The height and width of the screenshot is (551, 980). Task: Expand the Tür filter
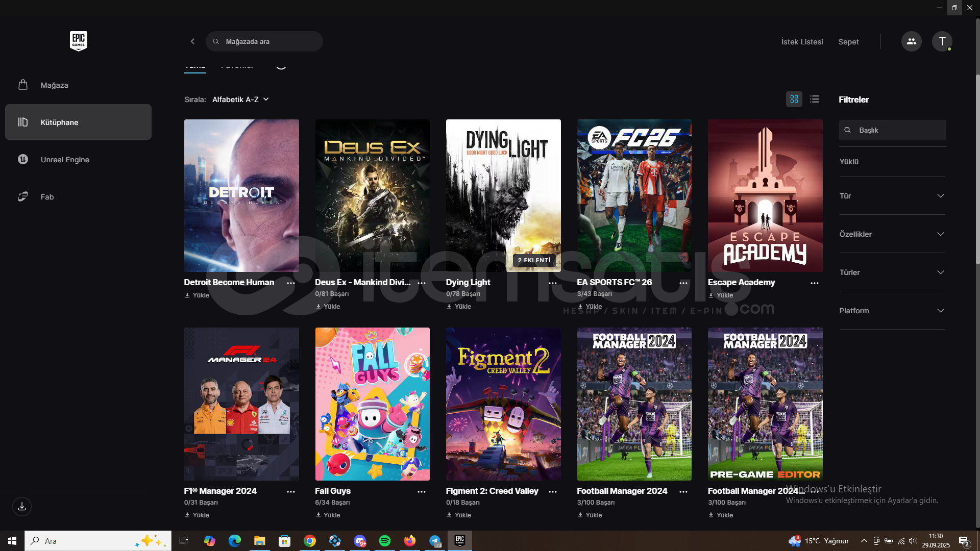892,196
